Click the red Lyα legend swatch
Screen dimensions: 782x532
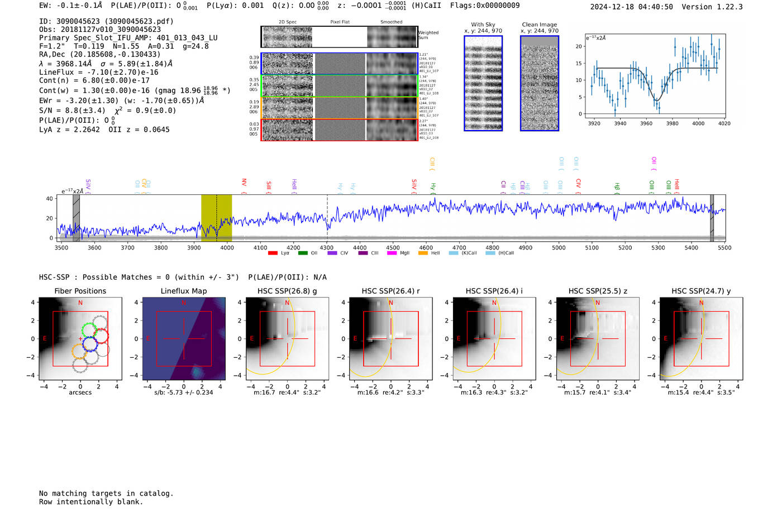click(x=273, y=253)
